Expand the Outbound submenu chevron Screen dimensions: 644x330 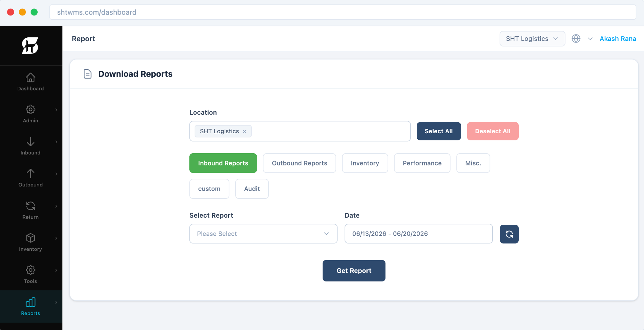pyautogui.click(x=56, y=174)
